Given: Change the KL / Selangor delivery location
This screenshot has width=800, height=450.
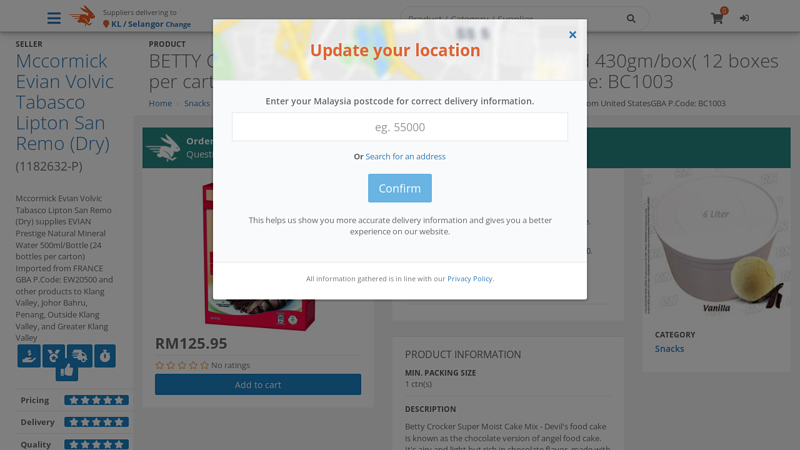Looking at the screenshot, I should click(178, 24).
